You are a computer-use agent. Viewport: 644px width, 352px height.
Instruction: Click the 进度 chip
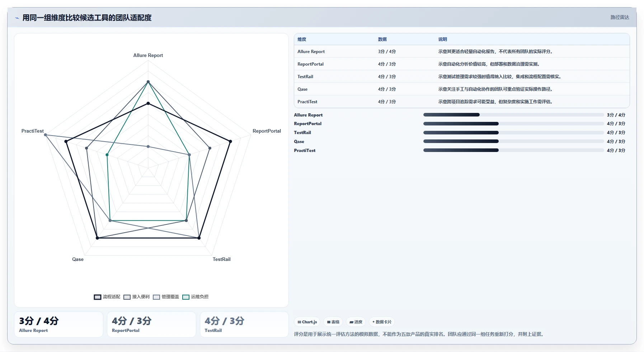[x=356, y=322]
